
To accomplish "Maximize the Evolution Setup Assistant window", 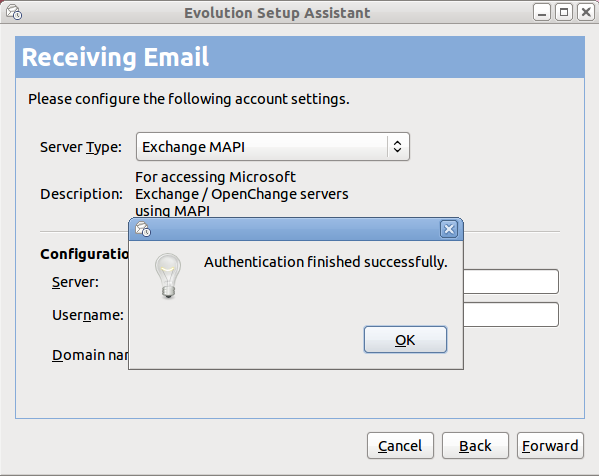I will tap(564, 13).
